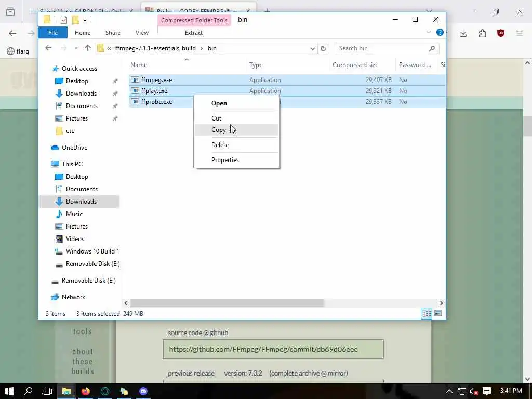Switch to Firefox from the taskbar
Screen dimensions: 532x399
pyautogui.click(x=86, y=391)
